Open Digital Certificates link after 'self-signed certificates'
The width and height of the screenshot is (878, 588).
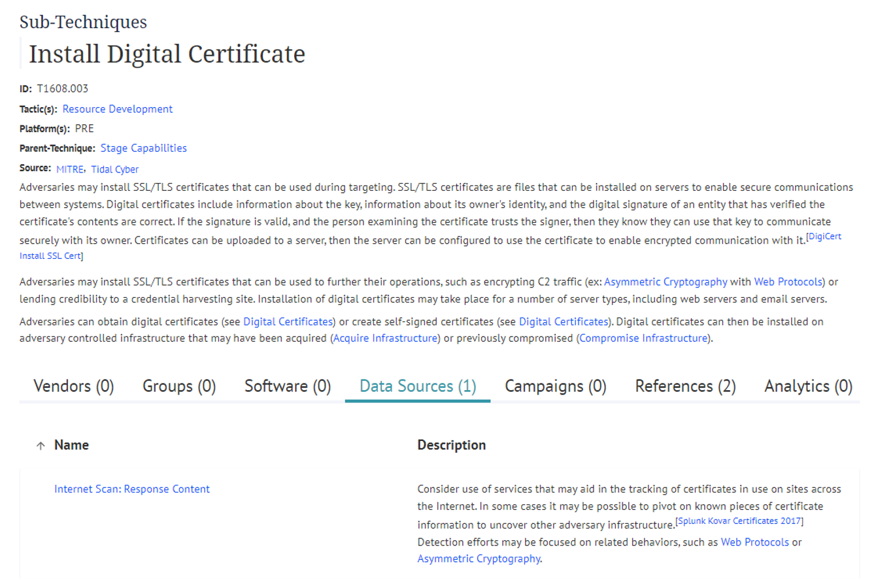pos(564,321)
